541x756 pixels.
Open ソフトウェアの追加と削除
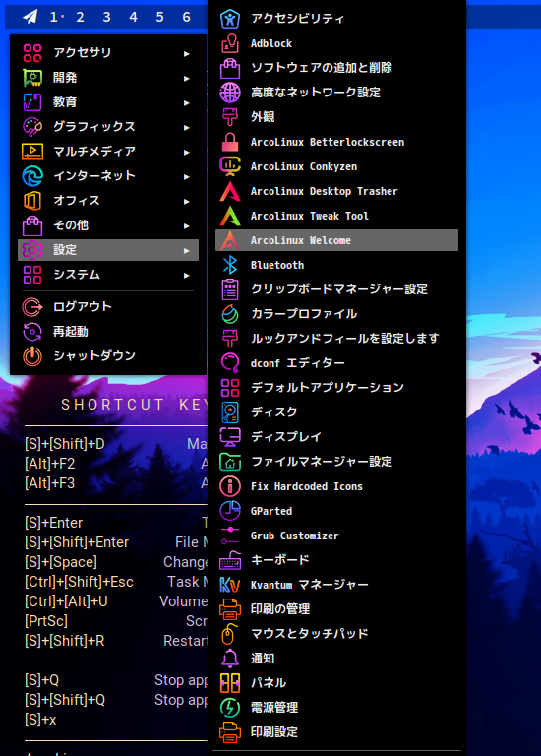[x=336, y=68]
